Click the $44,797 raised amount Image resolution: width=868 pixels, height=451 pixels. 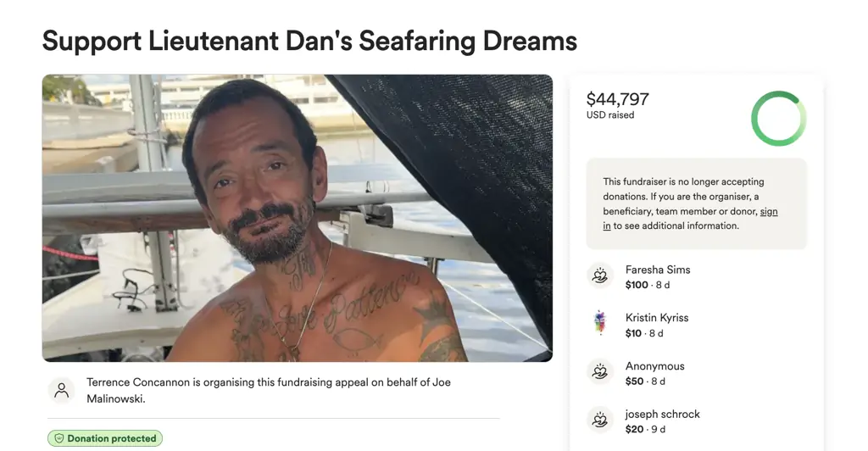point(618,99)
